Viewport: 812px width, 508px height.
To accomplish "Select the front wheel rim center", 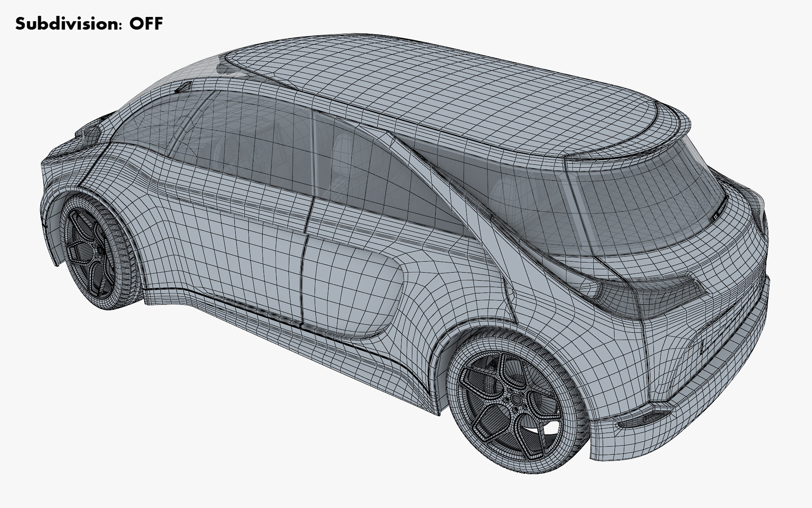I will (100, 251).
